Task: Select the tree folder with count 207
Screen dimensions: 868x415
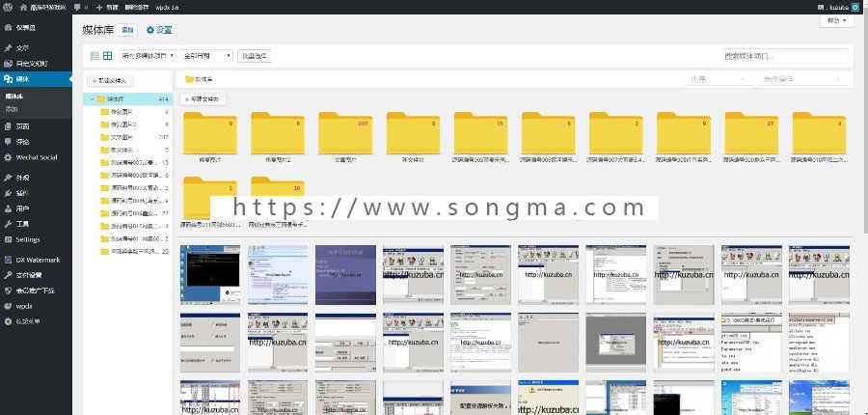Action: [x=133, y=137]
